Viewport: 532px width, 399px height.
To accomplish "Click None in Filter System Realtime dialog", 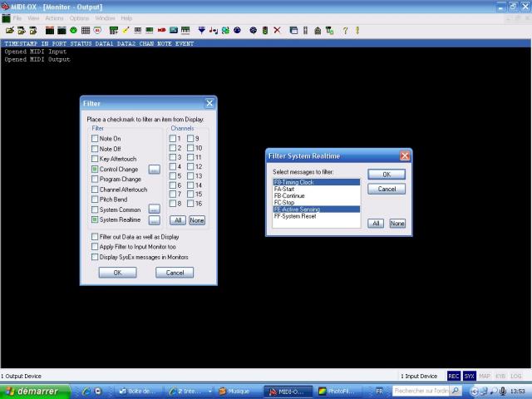I will click(x=397, y=224).
